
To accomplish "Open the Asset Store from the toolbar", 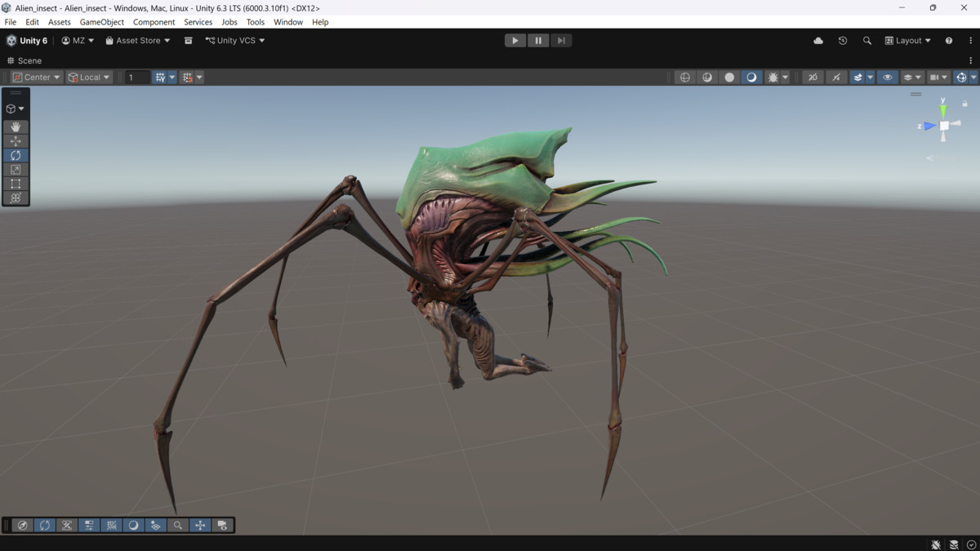I will [136, 40].
